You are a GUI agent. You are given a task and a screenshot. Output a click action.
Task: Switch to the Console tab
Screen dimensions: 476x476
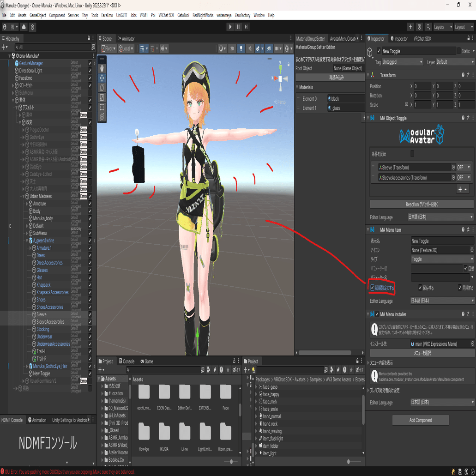pos(127,361)
